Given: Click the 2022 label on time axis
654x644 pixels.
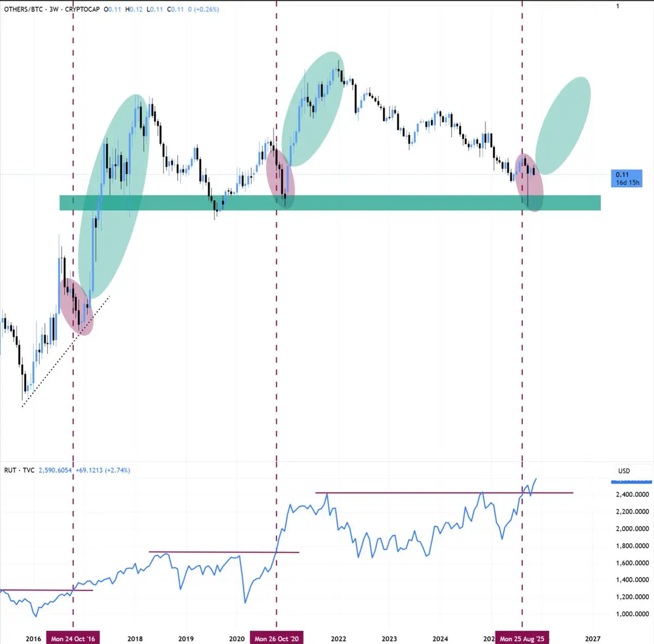Looking at the screenshot, I should [338, 639].
